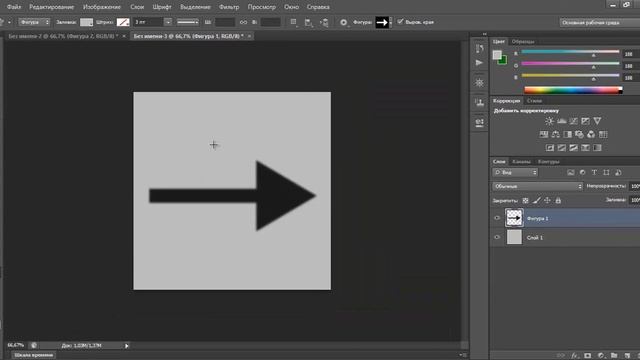Add a Levels adjustment
This screenshot has height=360, width=640.
tap(562, 121)
